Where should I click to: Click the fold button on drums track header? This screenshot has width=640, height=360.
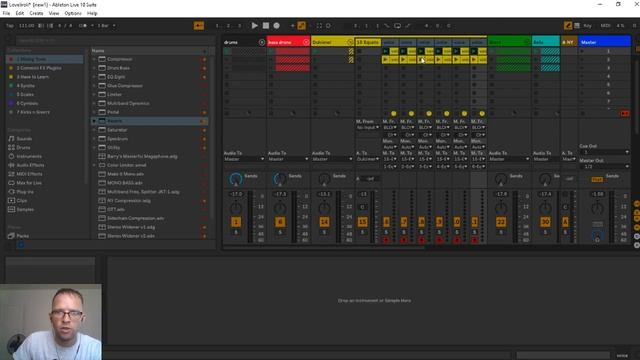(262, 42)
